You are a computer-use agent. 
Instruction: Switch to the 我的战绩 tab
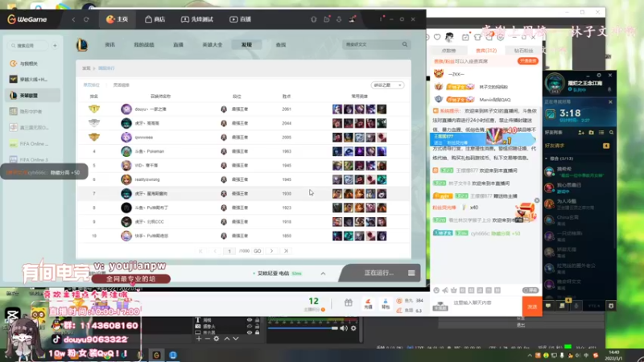coord(144,45)
